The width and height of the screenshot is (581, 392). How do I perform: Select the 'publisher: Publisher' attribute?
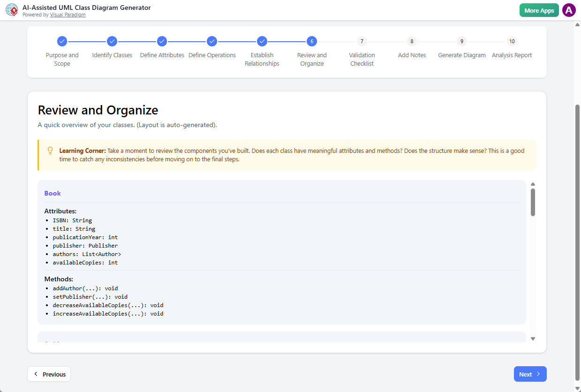[85, 246]
